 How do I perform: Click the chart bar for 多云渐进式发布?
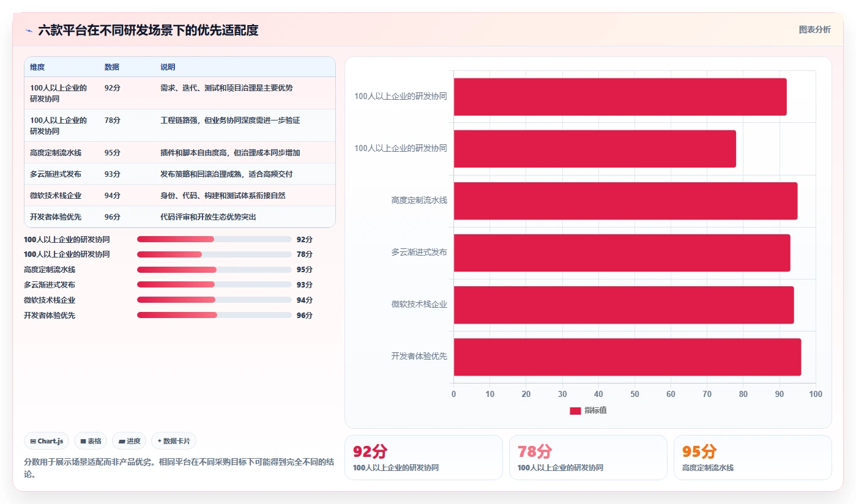pos(622,253)
